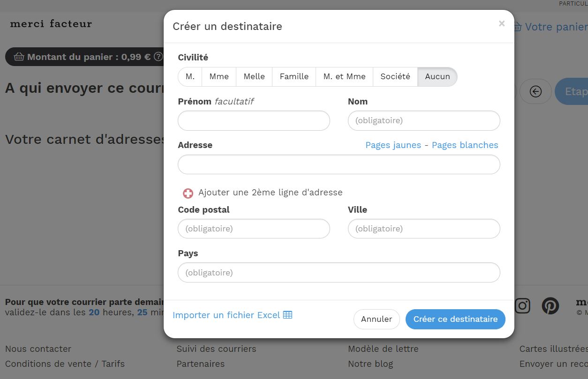Cancel with the Annuler button
The image size is (588, 379).
(377, 319)
